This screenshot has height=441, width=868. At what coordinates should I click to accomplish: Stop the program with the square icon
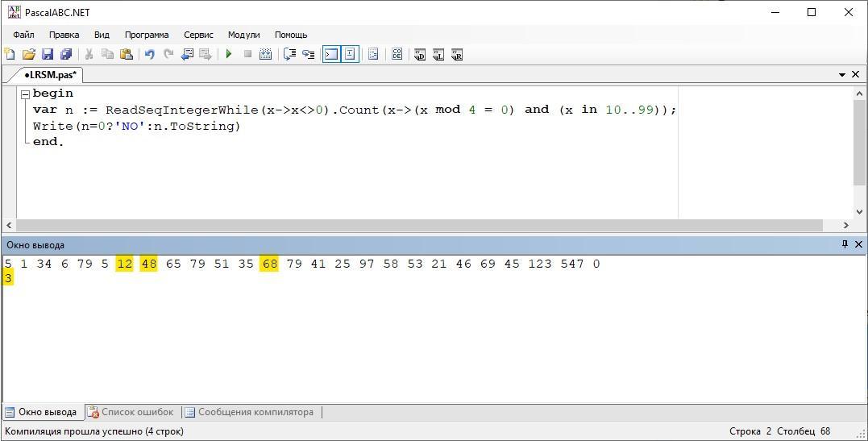(247, 54)
